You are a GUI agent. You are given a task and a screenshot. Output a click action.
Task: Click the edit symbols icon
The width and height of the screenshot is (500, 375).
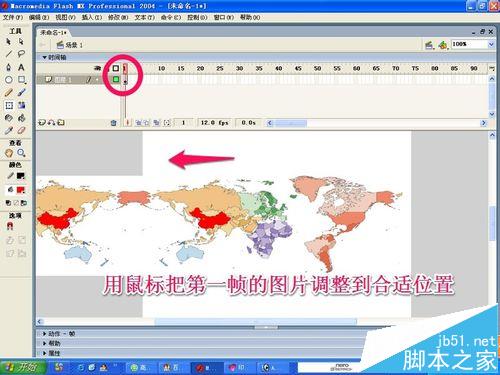[x=443, y=45]
